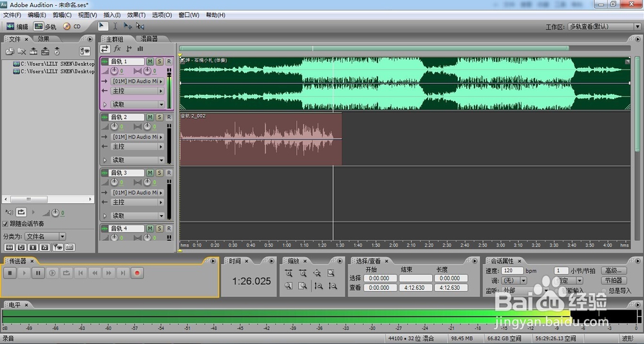
Task: Expand 音轨 1 automation lanes triangle
Action: [x=105, y=104]
